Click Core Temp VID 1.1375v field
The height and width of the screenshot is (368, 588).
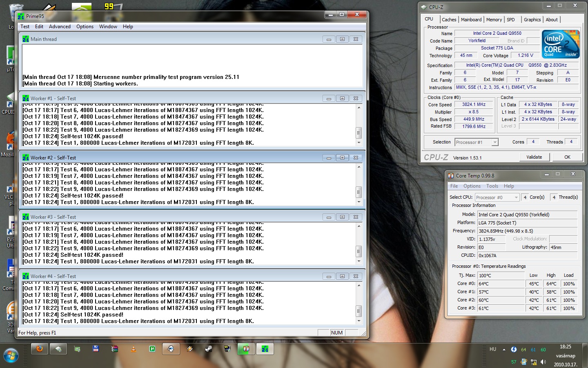(x=492, y=239)
